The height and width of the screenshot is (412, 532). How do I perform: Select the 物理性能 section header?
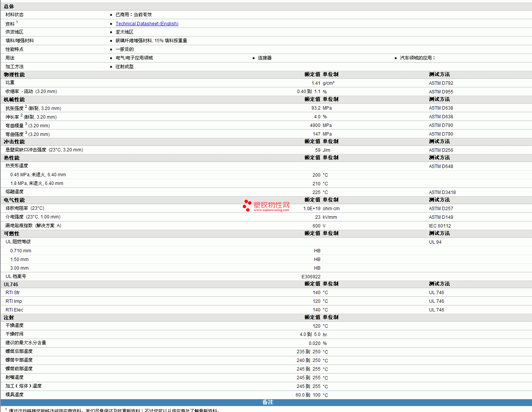[14, 75]
